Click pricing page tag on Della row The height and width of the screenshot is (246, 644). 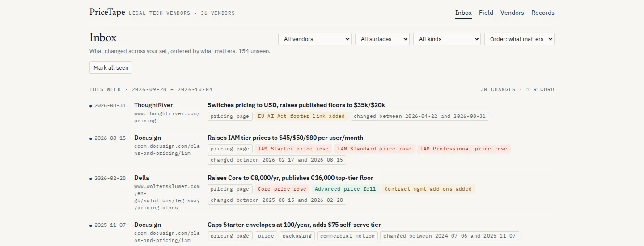click(230, 189)
